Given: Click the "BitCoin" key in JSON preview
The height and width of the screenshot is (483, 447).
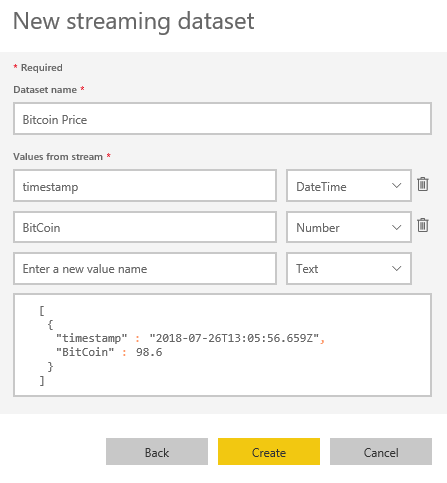Looking at the screenshot, I should pyautogui.click(x=85, y=352).
